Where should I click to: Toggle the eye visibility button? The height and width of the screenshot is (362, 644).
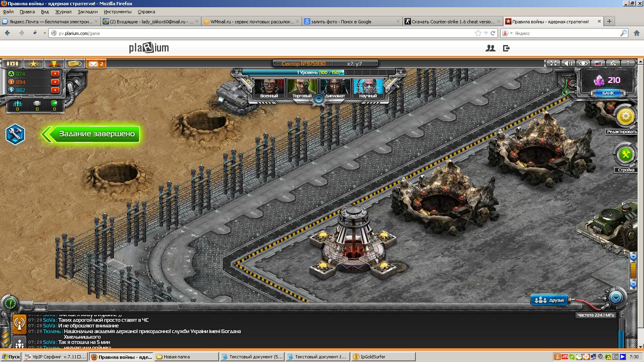583,63
